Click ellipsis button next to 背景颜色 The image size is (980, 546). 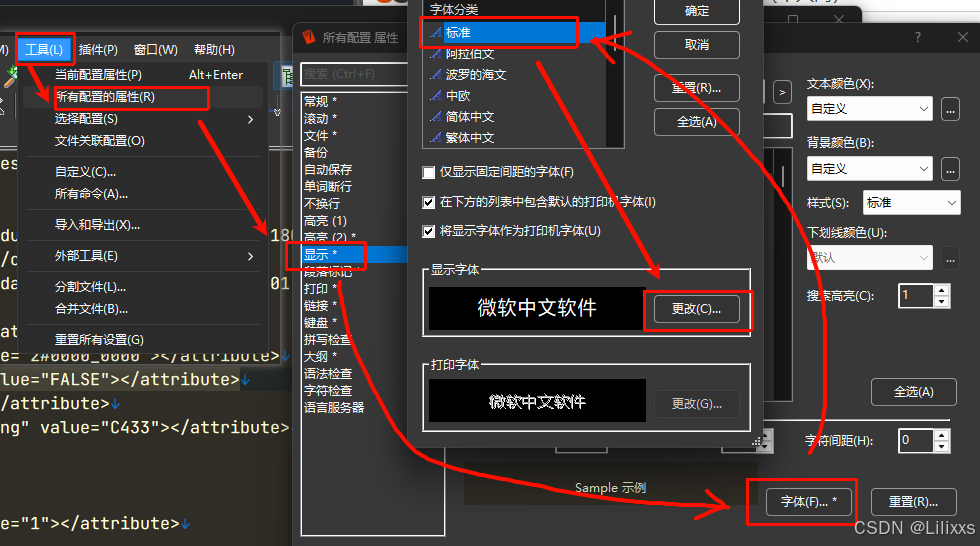coord(951,169)
